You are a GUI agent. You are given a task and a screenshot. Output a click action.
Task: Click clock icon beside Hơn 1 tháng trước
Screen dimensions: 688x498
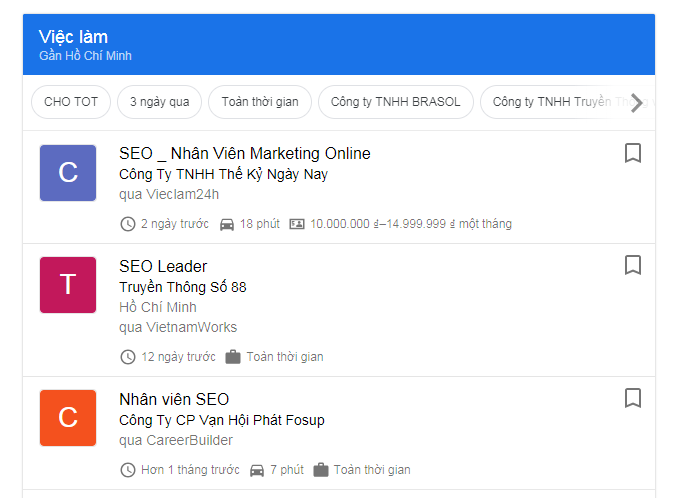128,470
